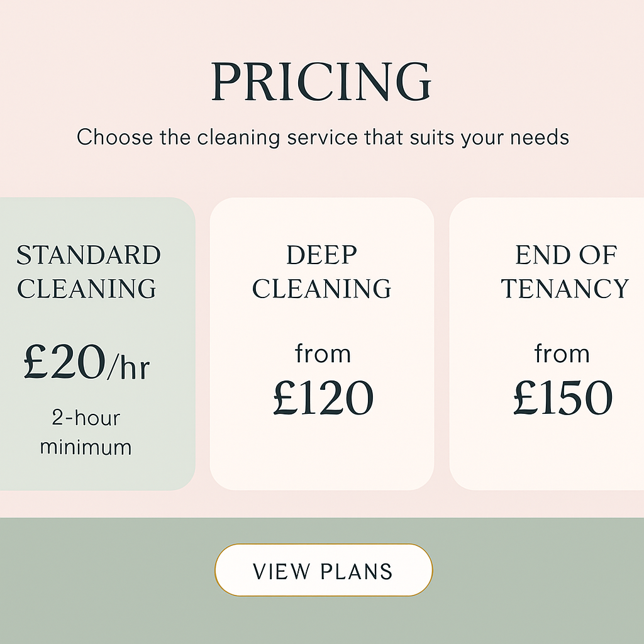Click the £20 hourly price figure

pyautogui.click(x=65, y=363)
